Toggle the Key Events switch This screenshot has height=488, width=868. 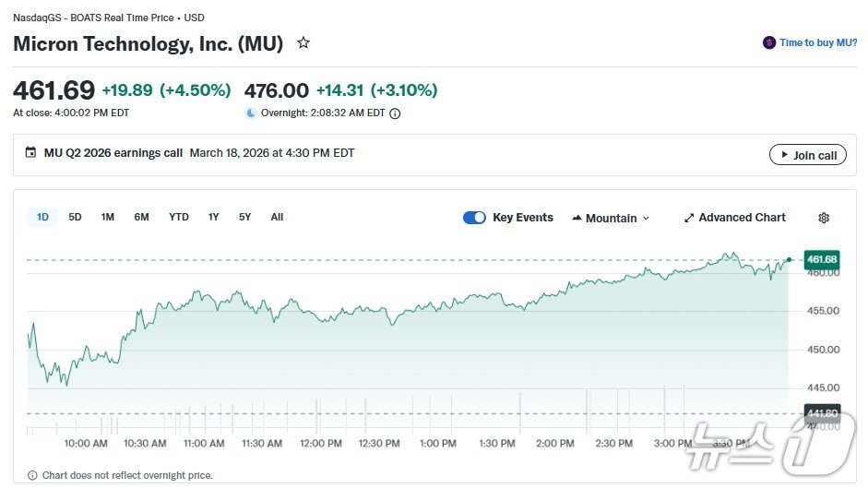[474, 218]
